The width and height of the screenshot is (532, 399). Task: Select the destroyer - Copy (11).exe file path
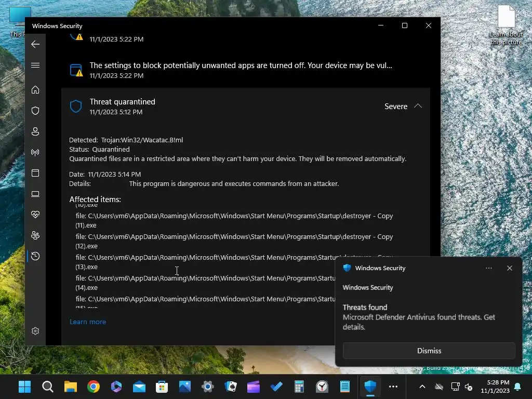(234, 220)
